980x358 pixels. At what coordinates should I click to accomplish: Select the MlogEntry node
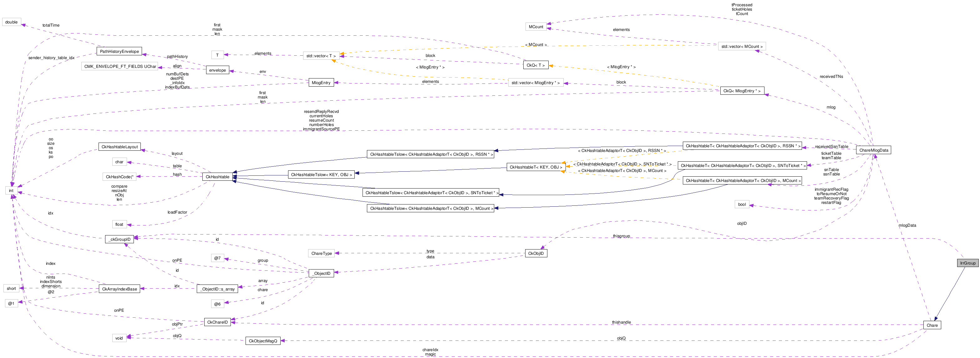pos(321,83)
